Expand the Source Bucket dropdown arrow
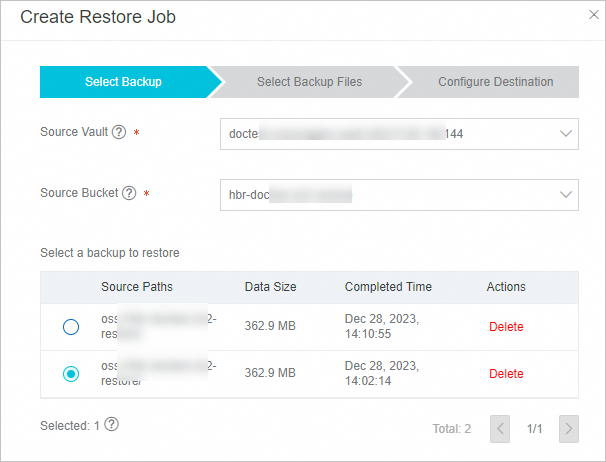The image size is (606, 462). (x=566, y=194)
